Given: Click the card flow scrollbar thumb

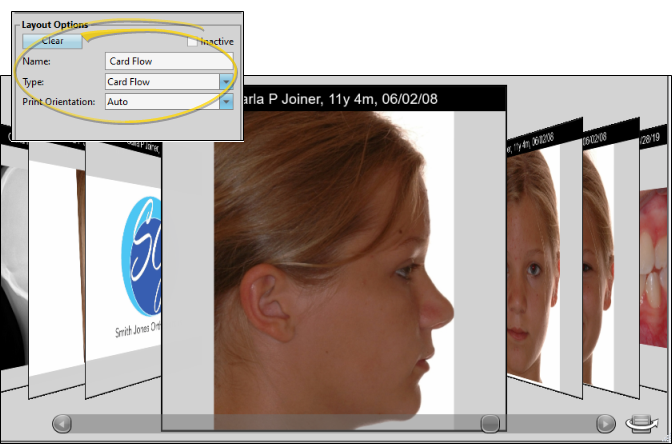Looking at the screenshot, I should (x=489, y=423).
